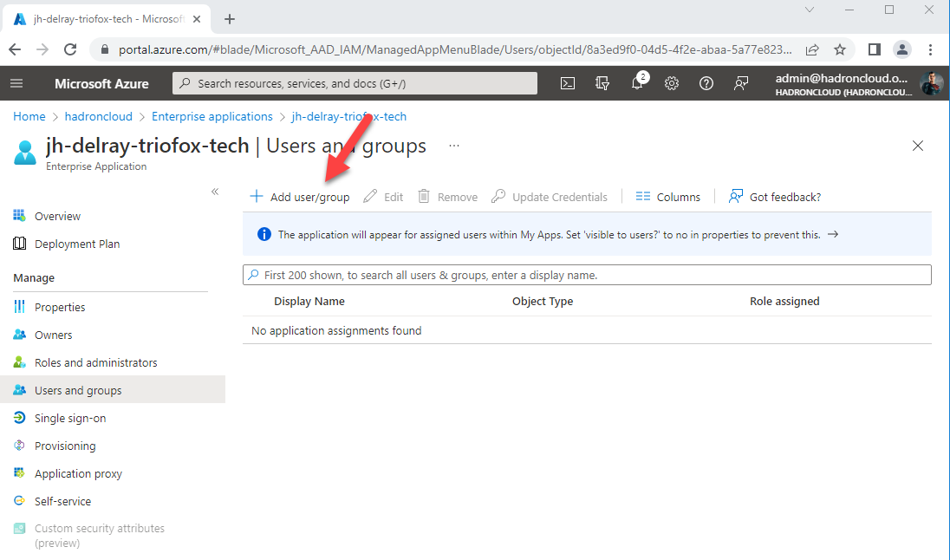950x560 pixels.
Task: Open the Columns chooser
Action: pyautogui.click(x=667, y=197)
